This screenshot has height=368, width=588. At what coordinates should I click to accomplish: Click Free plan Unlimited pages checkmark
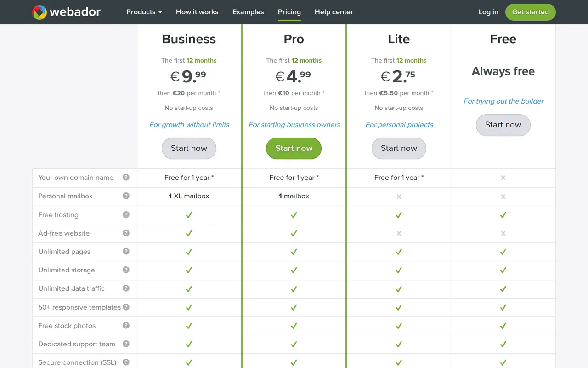[x=503, y=252]
